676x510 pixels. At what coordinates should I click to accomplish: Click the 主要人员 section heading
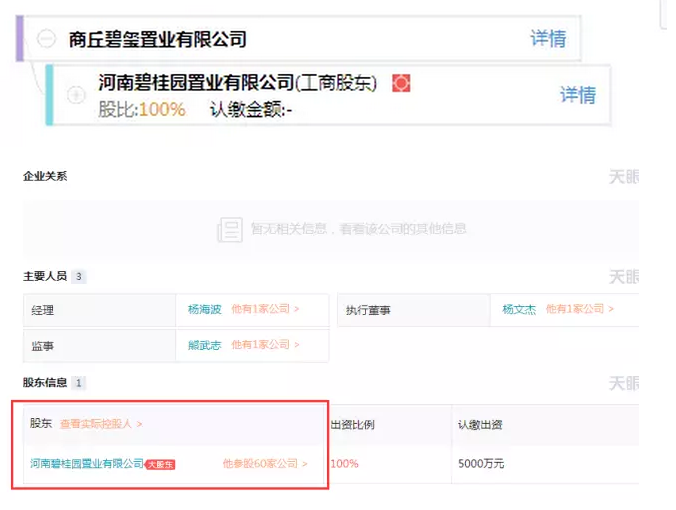(45, 276)
